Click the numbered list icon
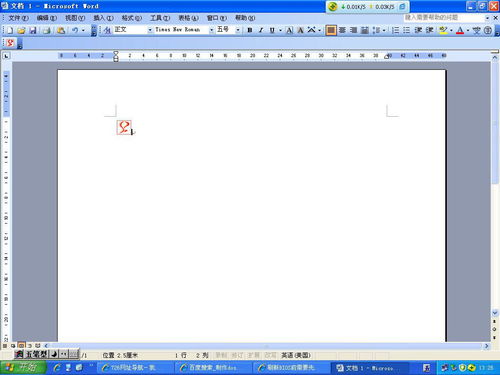Screen dimensions: 500x375 pos(395,30)
